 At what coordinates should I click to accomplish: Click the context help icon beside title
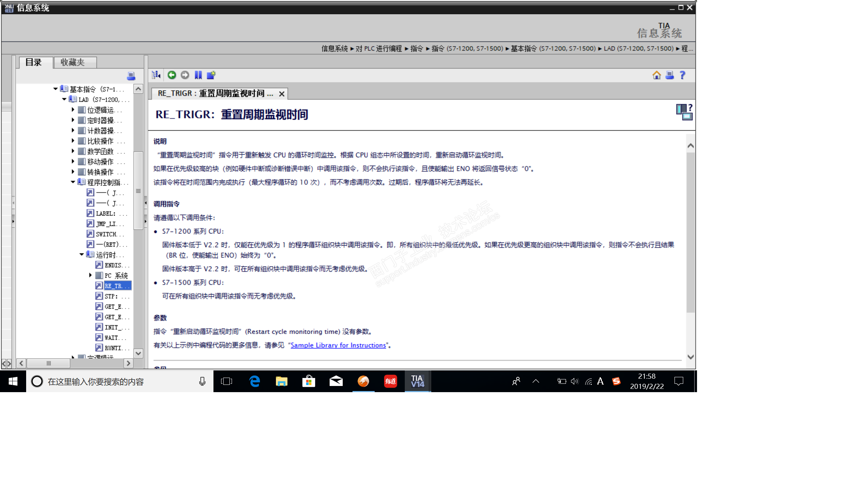(x=684, y=112)
